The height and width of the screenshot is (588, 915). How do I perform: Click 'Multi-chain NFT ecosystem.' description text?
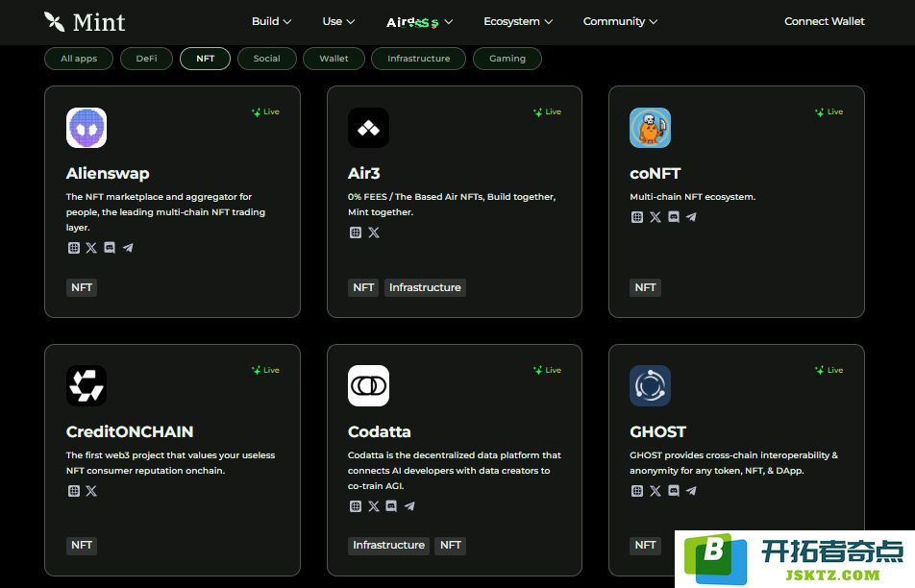point(693,197)
